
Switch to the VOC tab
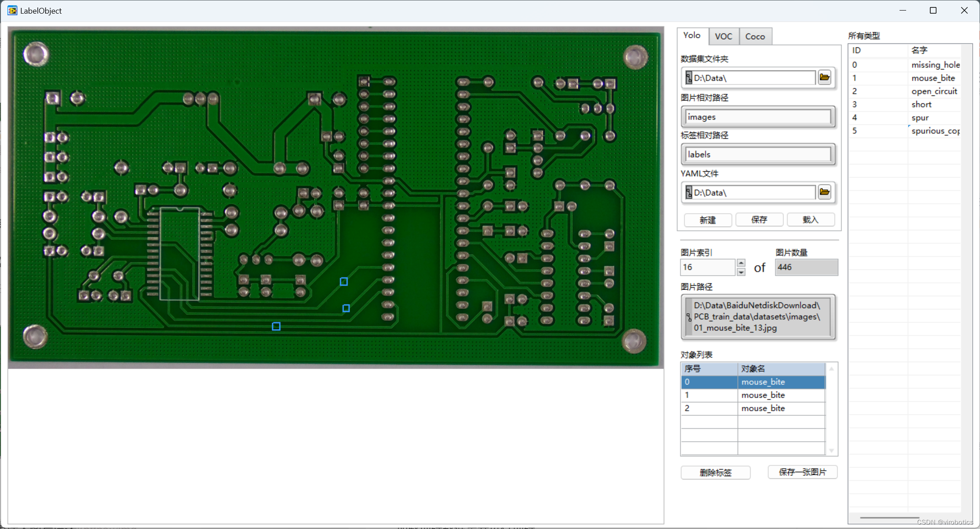pyautogui.click(x=723, y=36)
